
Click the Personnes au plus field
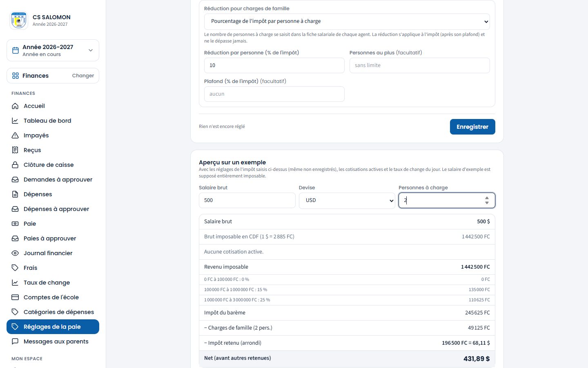click(x=420, y=65)
